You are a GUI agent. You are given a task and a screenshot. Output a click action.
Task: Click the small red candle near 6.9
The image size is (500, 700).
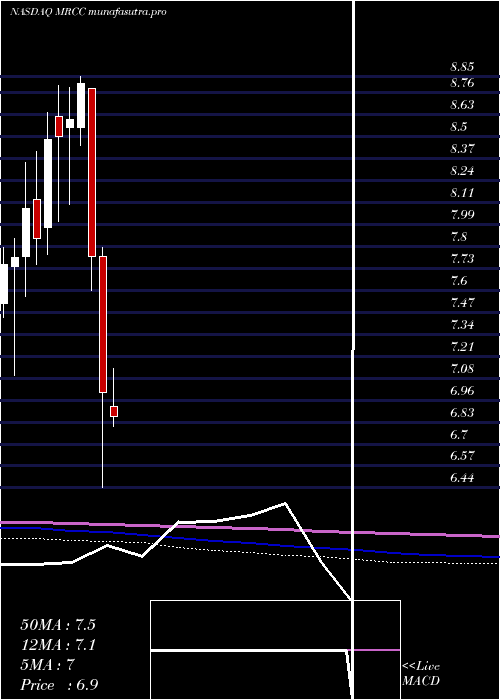tap(114, 412)
